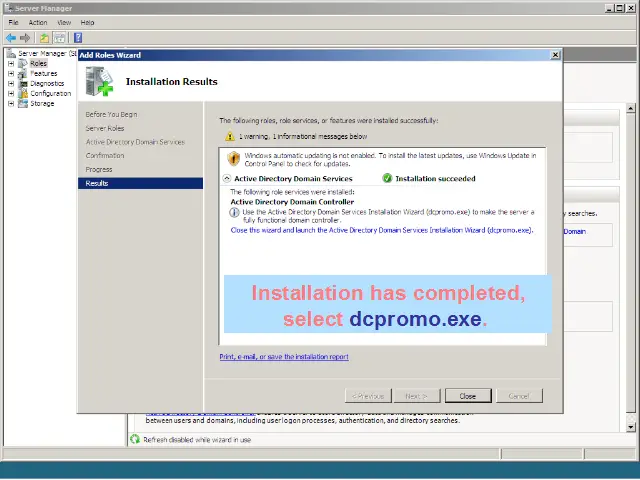Click the green refresh icon in status area
The width and height of the screenshot is (640, 480).
tap(135, 440)
